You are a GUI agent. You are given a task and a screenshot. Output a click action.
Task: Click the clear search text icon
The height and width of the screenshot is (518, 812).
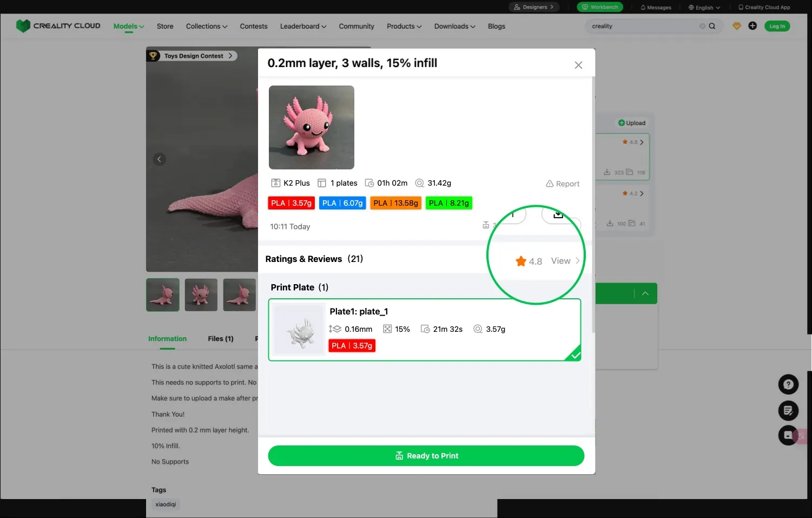pyautogui.click(x=702, y=26)
